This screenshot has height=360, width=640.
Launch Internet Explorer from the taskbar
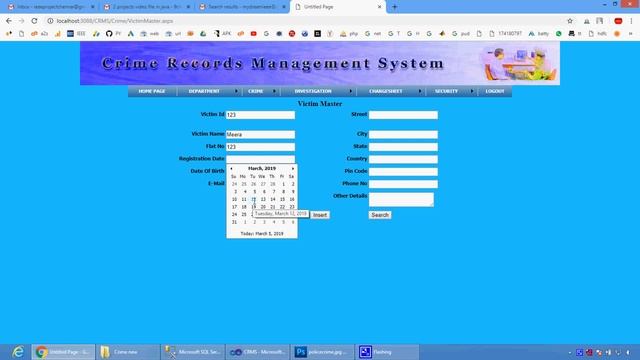18,352
